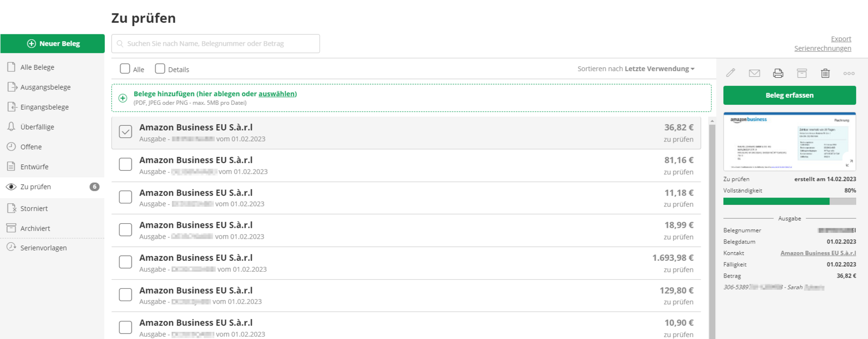This screenshot has width=868, height=339.
Task: Select the 81,16 € Amazon receipt checkbox
Action: click(x=125, y=165)
